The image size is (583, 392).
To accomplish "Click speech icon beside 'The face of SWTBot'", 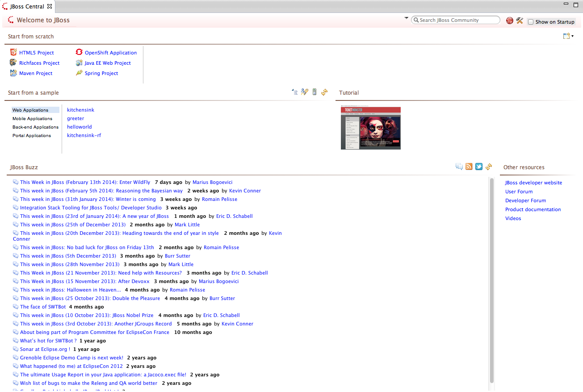I will [16, 307].
